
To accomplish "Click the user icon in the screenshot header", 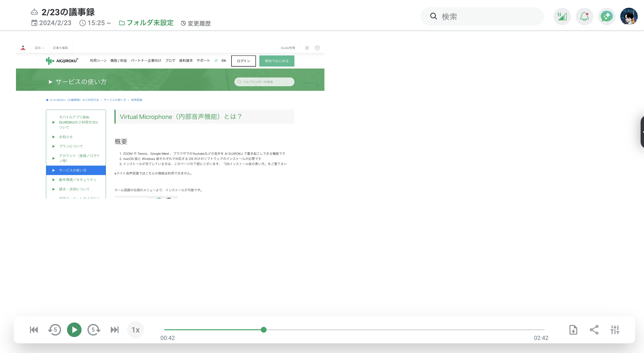I will 317,48.
